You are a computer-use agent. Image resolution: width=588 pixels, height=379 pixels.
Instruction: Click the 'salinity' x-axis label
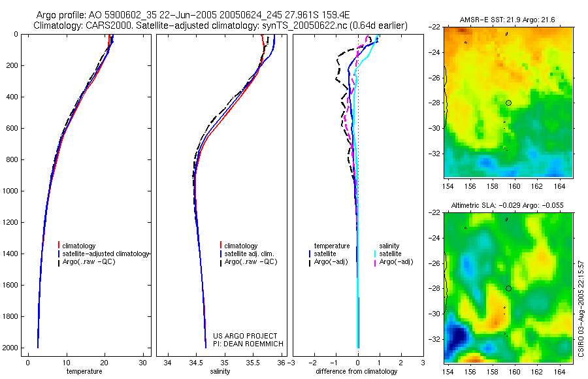(x=220, y=372)
